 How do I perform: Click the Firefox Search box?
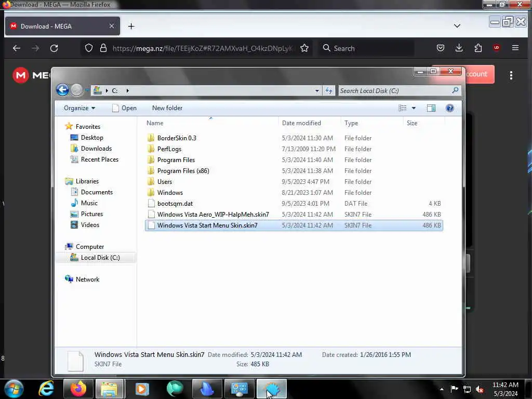[x=366, y=48]
